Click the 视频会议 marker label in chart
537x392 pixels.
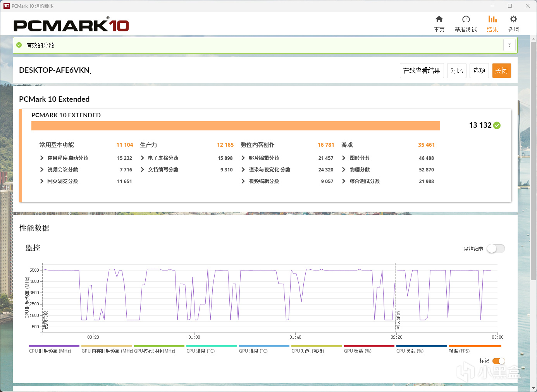(45, 320)
